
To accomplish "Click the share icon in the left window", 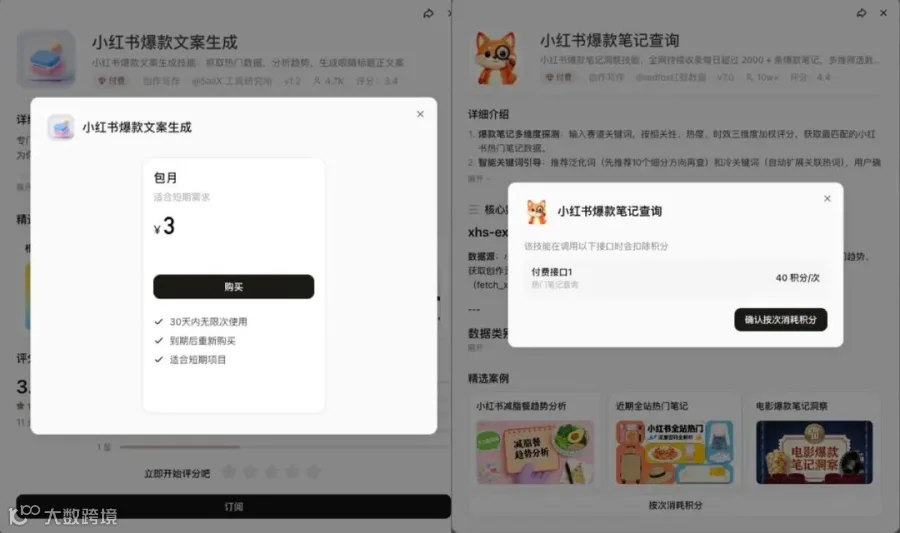I will 428,13.
